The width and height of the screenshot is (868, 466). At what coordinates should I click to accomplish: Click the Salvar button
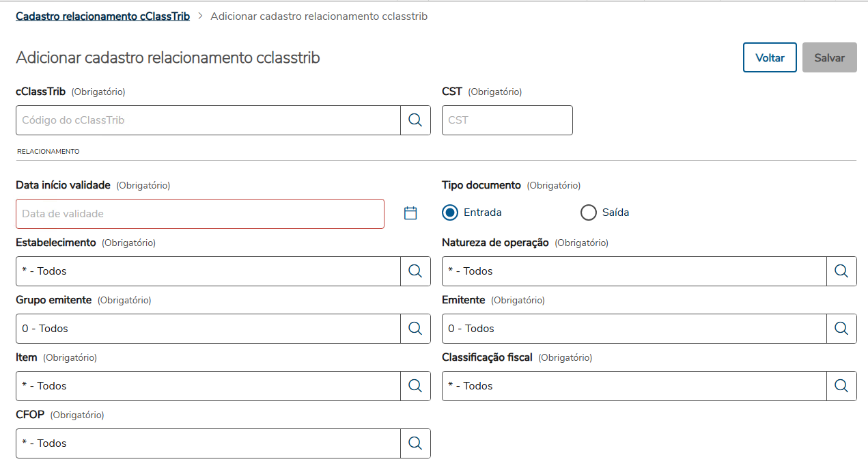pyautogui.click(x=829, y=58)
